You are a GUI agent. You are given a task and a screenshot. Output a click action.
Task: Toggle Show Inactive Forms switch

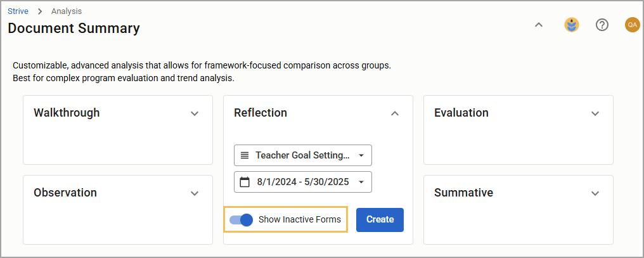241,220
